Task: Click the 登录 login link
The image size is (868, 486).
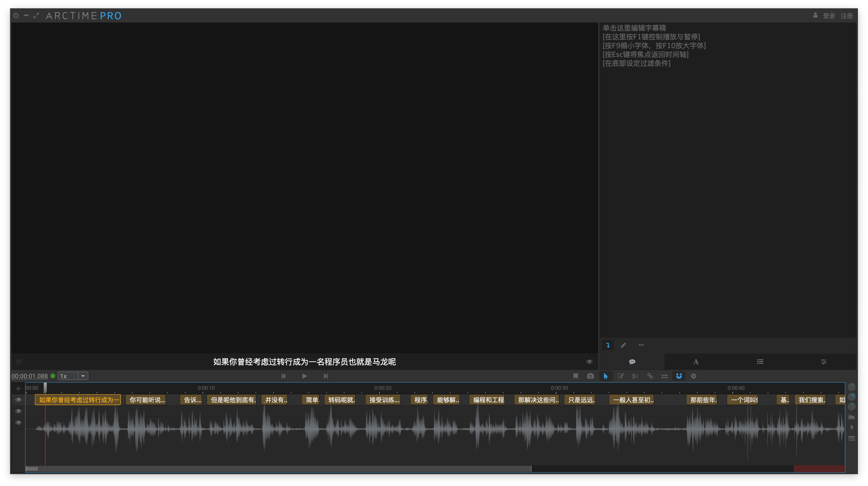Action: click(x=829, y=16)
